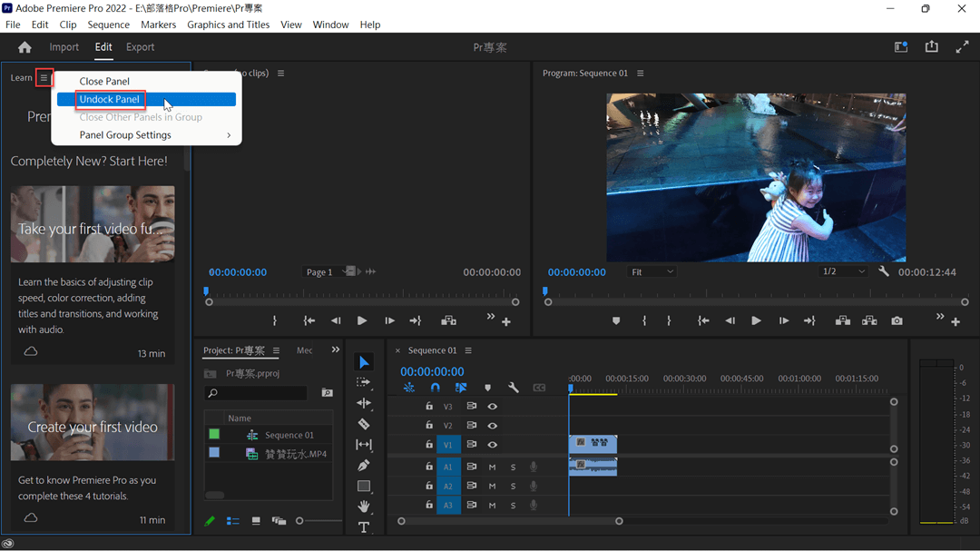Create new search bin in Project panel
This screenshot has height=551, width=980.
coord(327,393)
